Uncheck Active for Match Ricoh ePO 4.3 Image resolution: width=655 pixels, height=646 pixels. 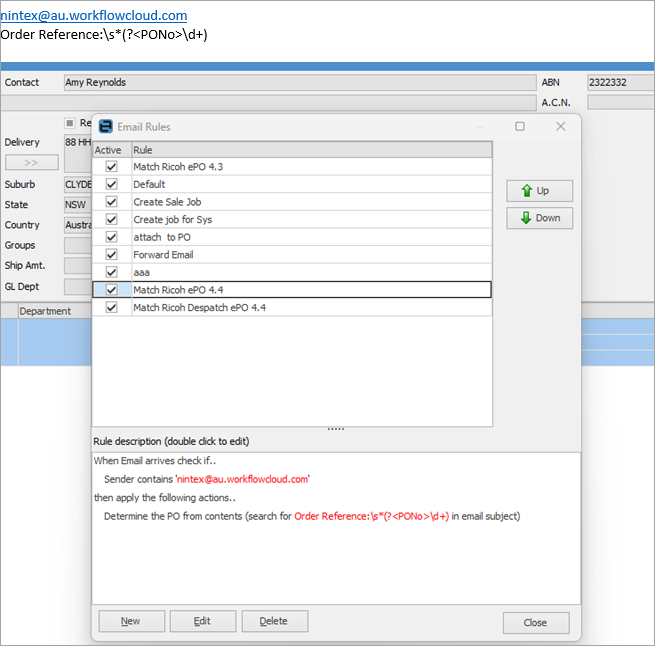coord(112,167)
